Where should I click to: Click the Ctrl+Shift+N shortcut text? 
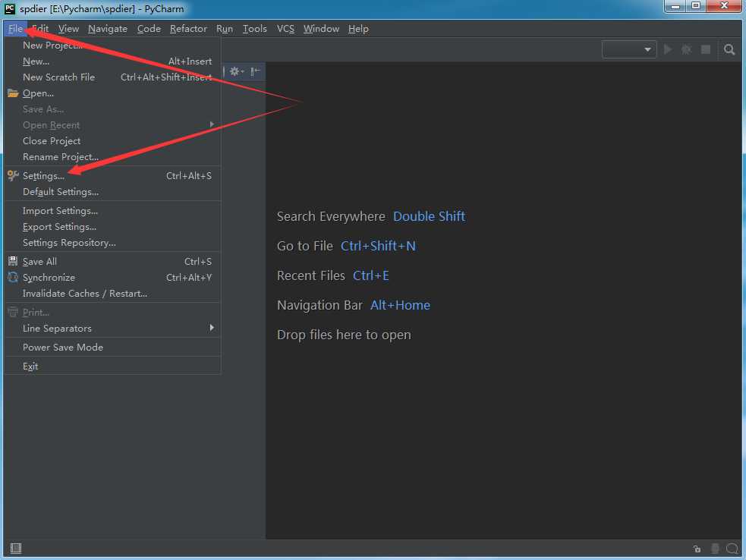pyautogui.click(x=378, y=246)
